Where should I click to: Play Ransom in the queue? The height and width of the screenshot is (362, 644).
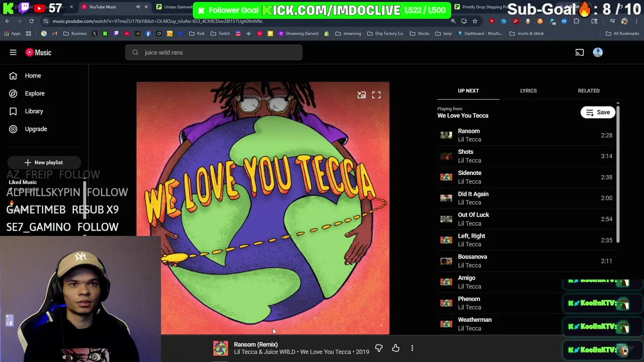[526, 135]
